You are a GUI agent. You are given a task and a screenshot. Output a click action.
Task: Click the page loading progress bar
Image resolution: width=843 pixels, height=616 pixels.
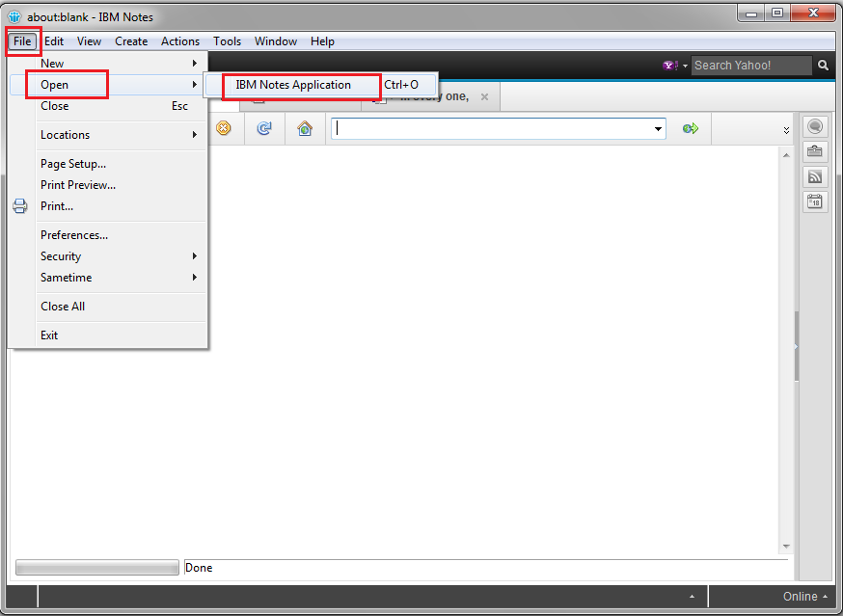(97, 568)
